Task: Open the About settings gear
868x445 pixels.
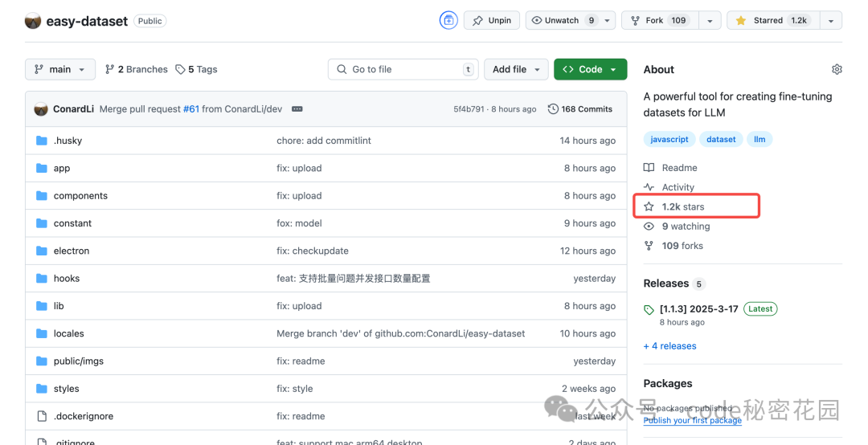Action: [x=837, y=69]
